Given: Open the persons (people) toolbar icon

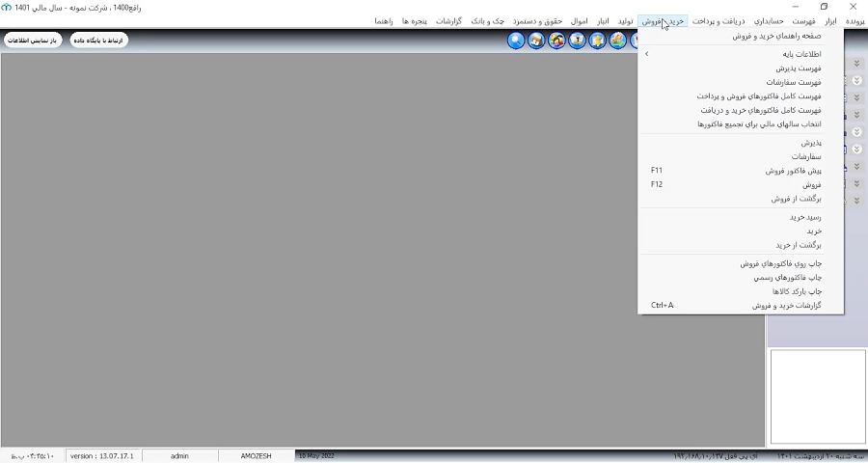Looking at the screenshot, I should 556,41.
